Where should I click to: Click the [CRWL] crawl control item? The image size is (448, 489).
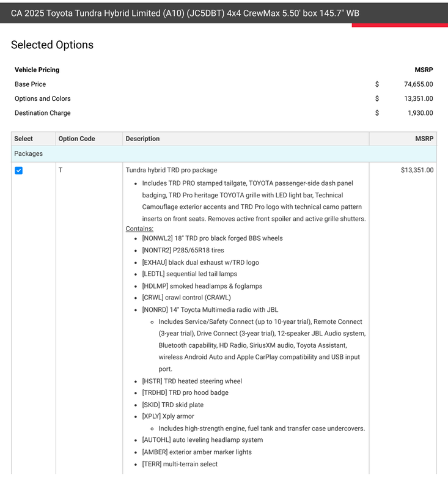(x=186, y=298)
